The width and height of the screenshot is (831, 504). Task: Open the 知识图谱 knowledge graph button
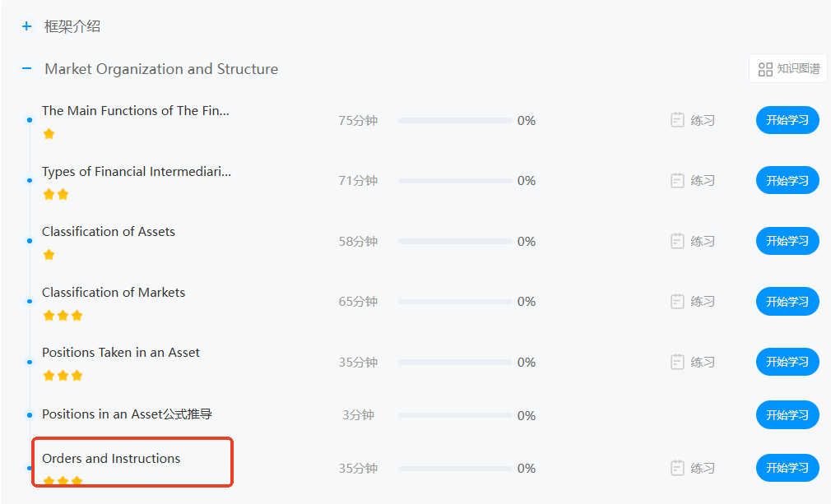coord(788,68)
